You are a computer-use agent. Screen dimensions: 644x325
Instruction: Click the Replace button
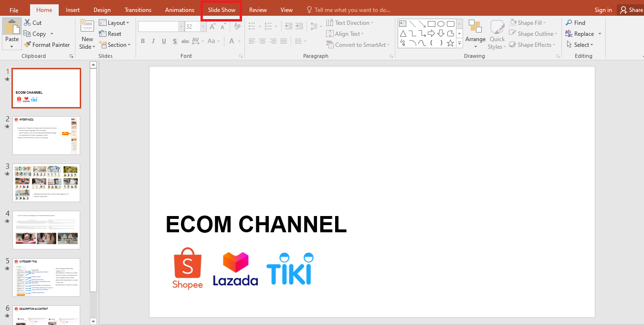pos(583,33)
